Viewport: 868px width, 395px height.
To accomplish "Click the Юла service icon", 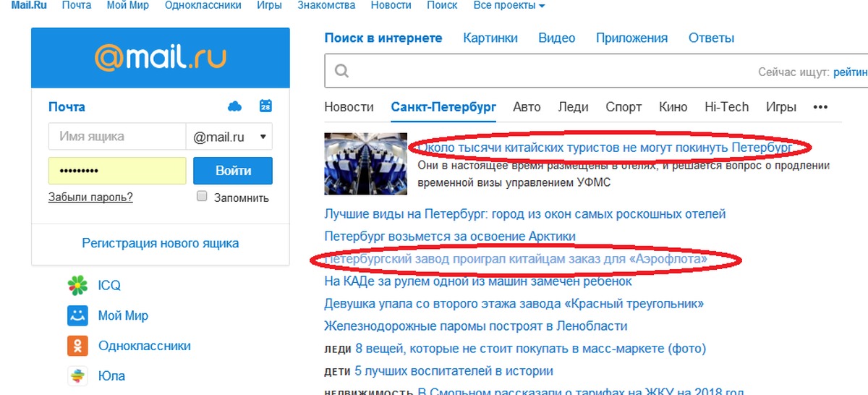I will (x=77, y=375).
